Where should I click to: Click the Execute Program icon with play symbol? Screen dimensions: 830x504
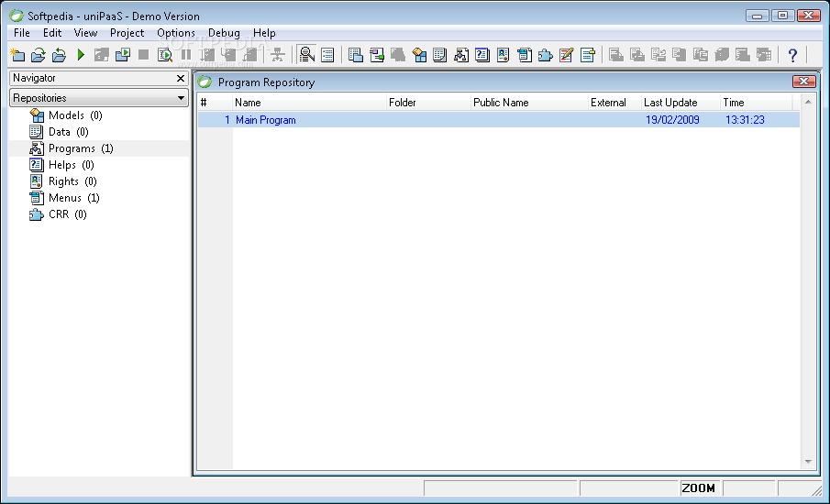tap(123, 54)
